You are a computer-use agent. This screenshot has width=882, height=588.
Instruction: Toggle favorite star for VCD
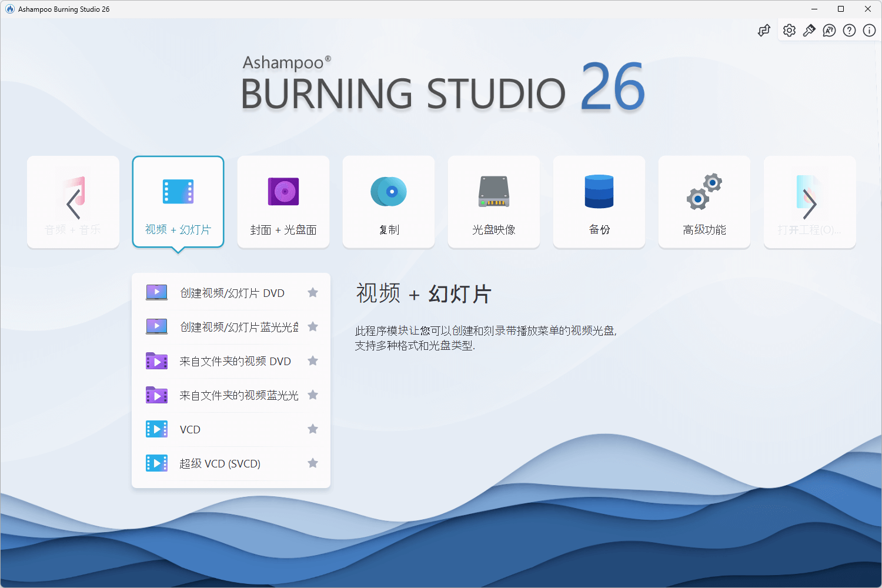click(313, 429)
